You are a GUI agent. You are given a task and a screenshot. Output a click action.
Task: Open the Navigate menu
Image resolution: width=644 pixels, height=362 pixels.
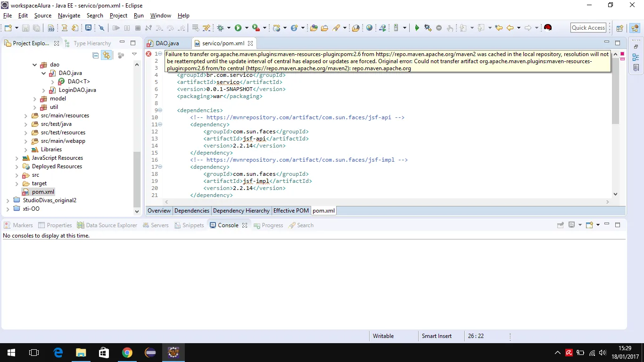coord(69,16)
